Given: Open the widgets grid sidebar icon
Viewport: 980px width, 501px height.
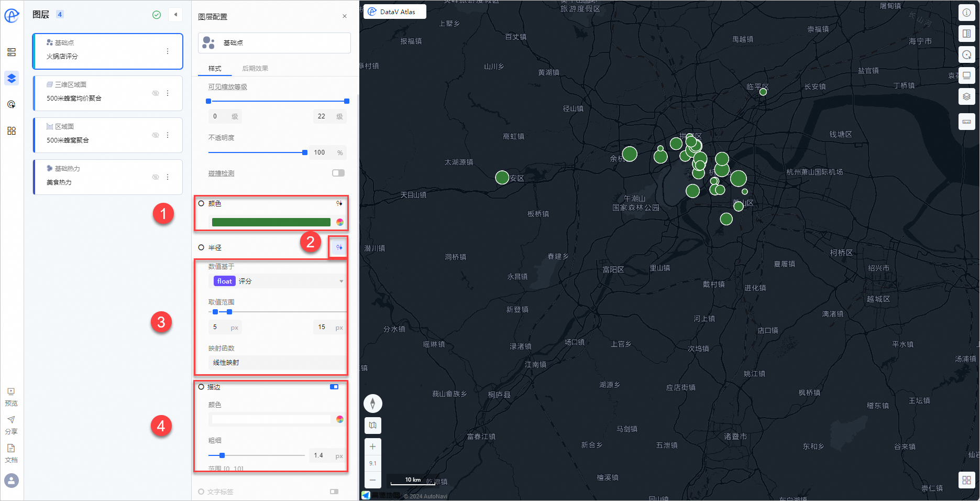Looking at the screenshot, I should coord(12,130).
